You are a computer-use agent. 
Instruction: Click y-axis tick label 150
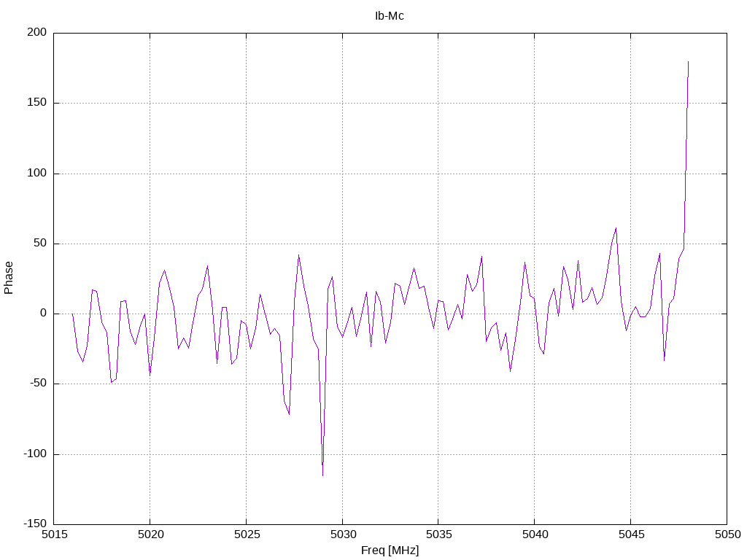(37, 102)
